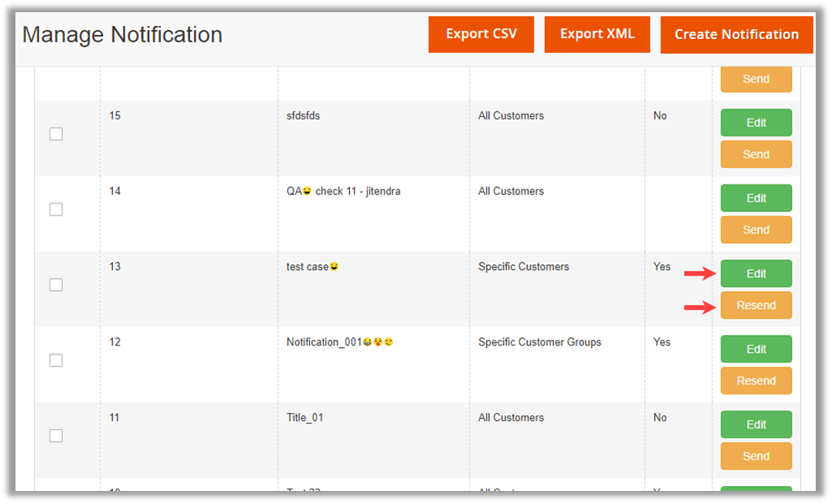
Task: Resend the test case notification
Action: click(756, 306)
